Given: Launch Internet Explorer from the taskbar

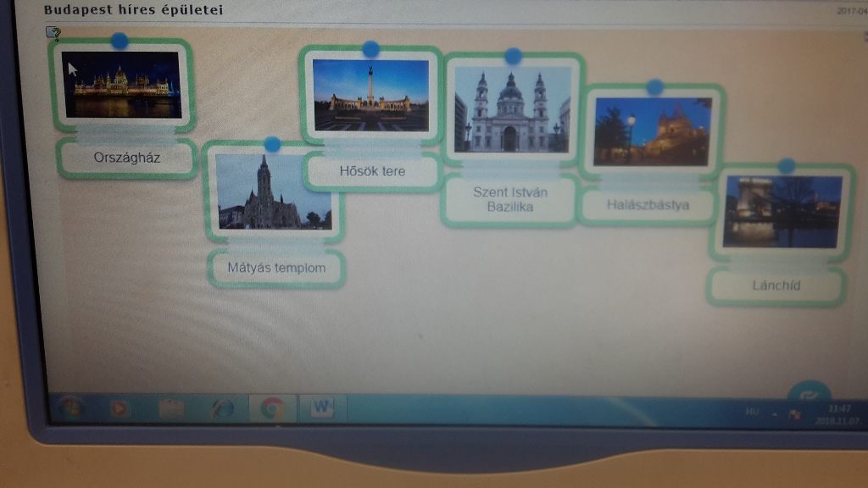Looking at the screenshot, I should (223, 408).
